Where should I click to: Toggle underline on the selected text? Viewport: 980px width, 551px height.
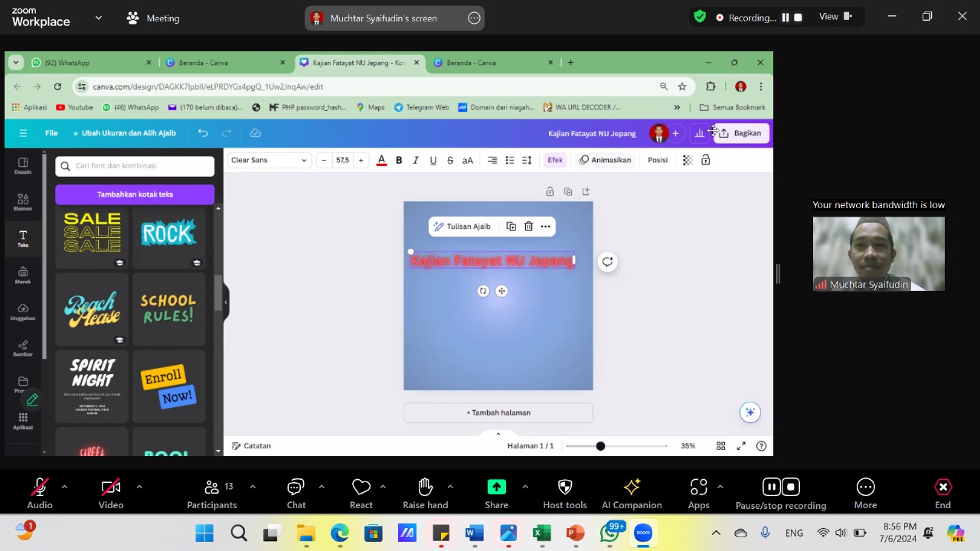tap(433, 160)
